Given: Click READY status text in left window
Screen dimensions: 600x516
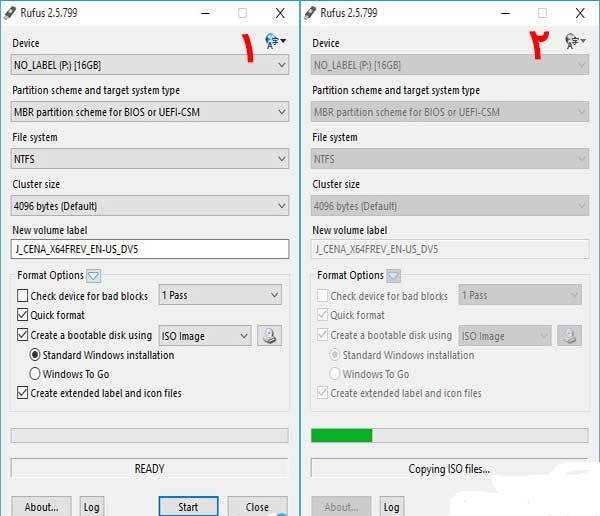Looking at the screenshot, I should click(150, 469).
